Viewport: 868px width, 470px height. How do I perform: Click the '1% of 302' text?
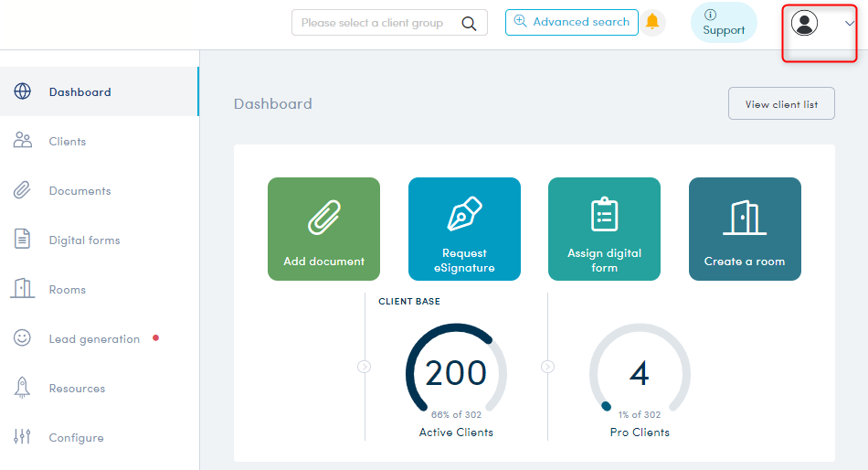point(640,414)
